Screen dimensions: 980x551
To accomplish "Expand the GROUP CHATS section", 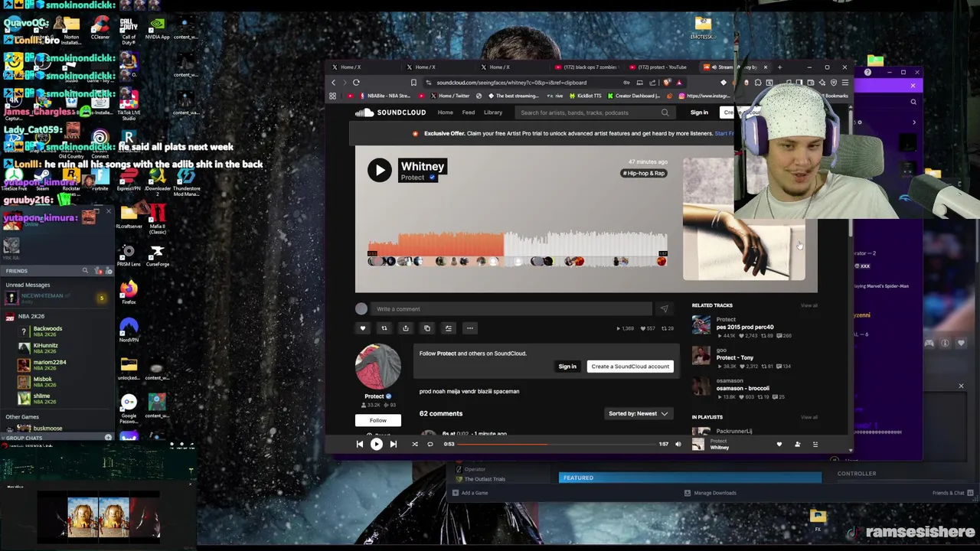I will click(24, 438).
